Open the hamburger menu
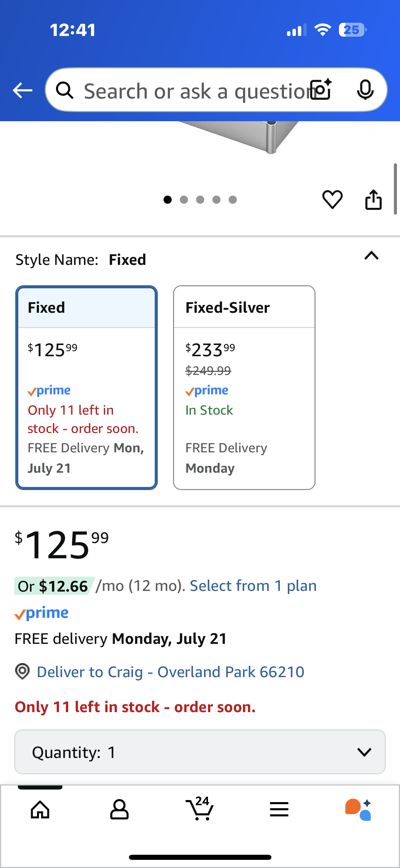 (x=279, y=810)
